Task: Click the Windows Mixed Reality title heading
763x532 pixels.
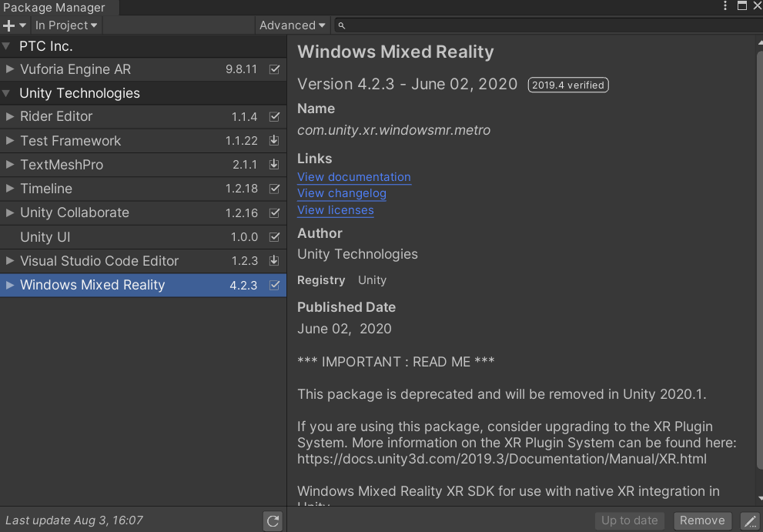Action: 396,52
